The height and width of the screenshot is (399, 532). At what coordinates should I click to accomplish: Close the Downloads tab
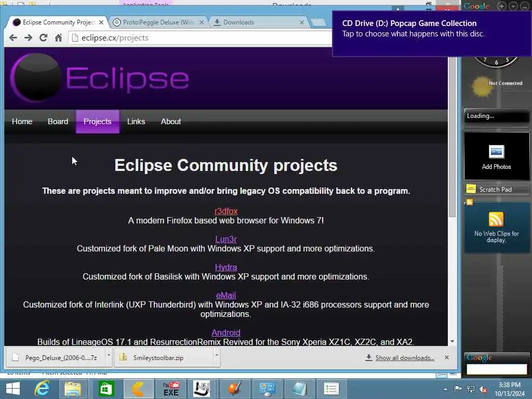302,22
